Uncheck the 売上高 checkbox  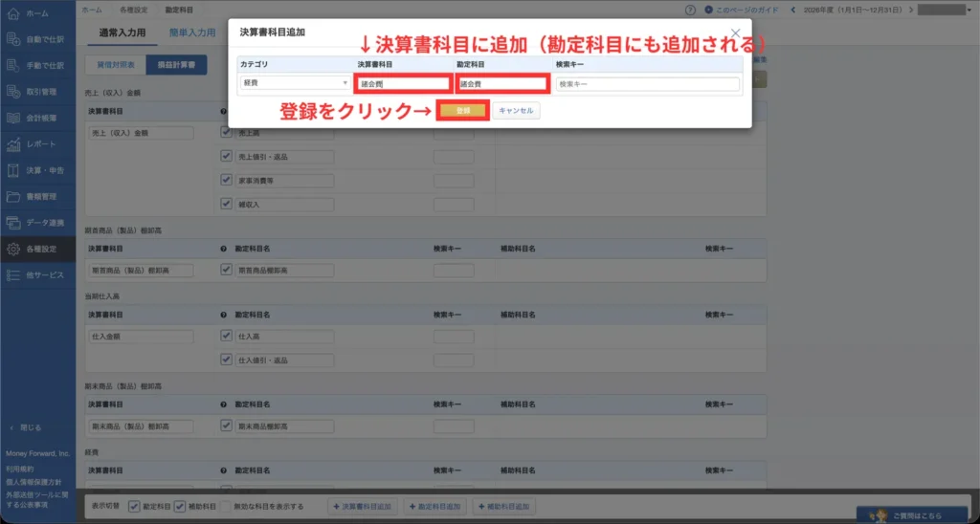point(226,132)
